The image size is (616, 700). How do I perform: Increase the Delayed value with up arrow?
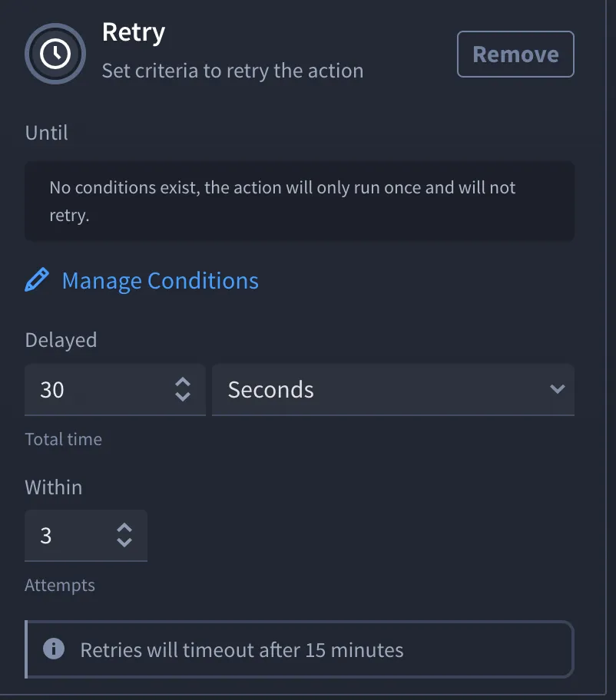(183, 382)
